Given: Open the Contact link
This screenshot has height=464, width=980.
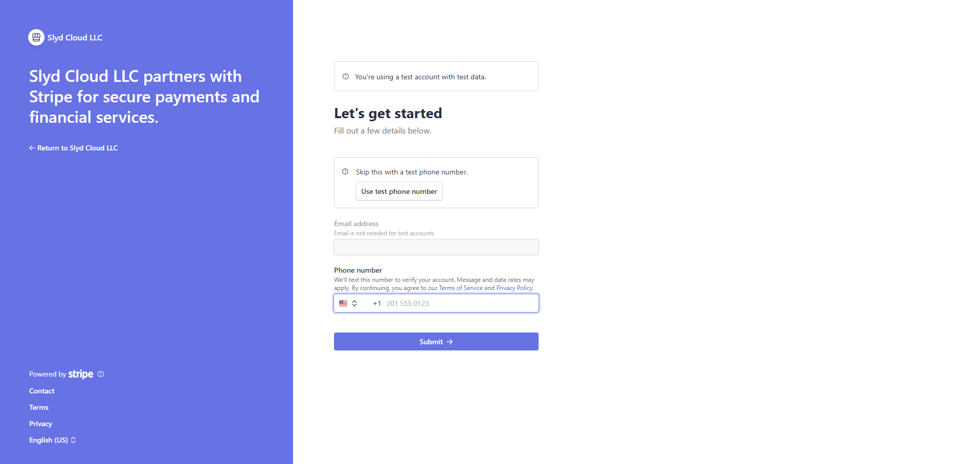Looking at the screenshot, I should 41,390.
